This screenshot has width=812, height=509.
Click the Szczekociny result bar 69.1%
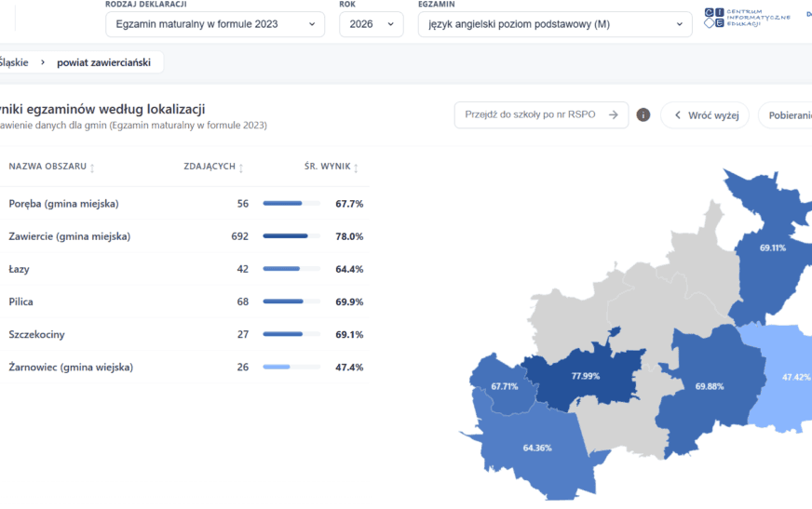click(291, 334)
